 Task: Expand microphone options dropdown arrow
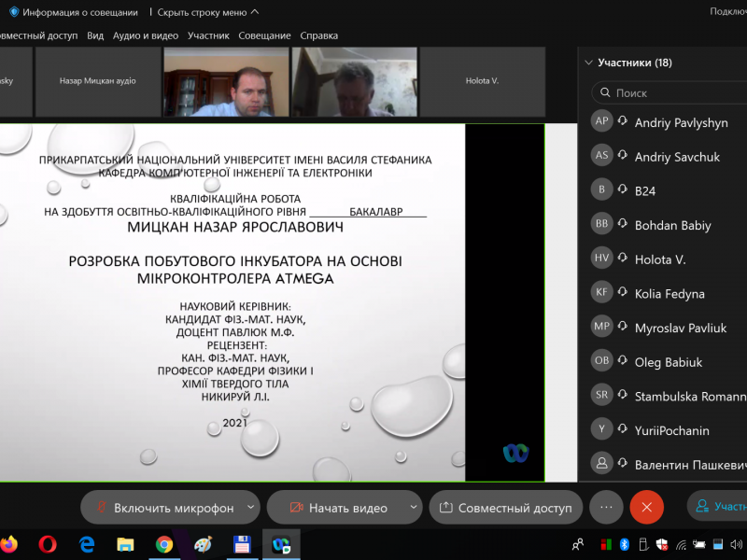point(250,508)
